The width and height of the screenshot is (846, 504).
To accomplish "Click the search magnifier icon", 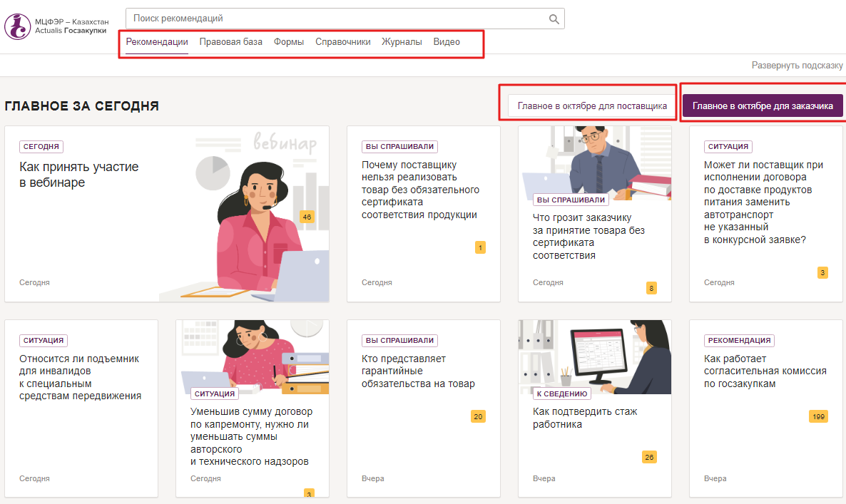I will click(x=554, y=19).
